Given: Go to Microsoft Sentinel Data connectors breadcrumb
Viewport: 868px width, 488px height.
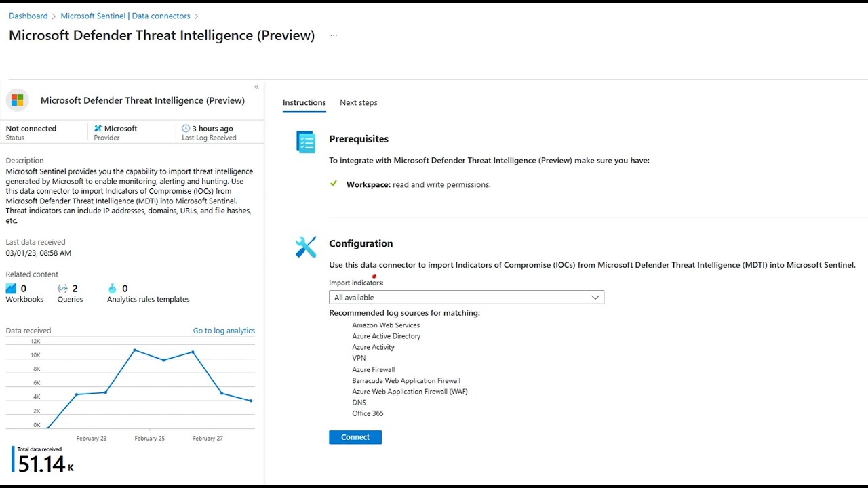Looking at the screenshot, I should 125,16.
